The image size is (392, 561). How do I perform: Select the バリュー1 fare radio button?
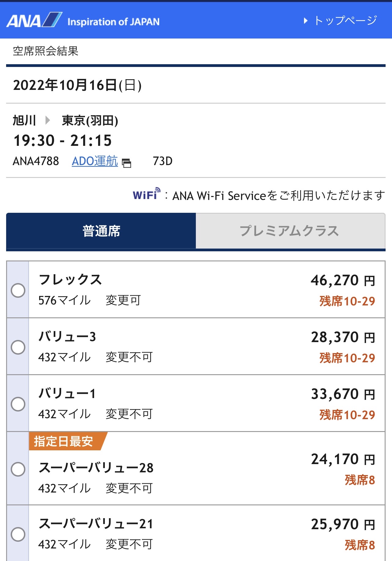coord(18,404)
